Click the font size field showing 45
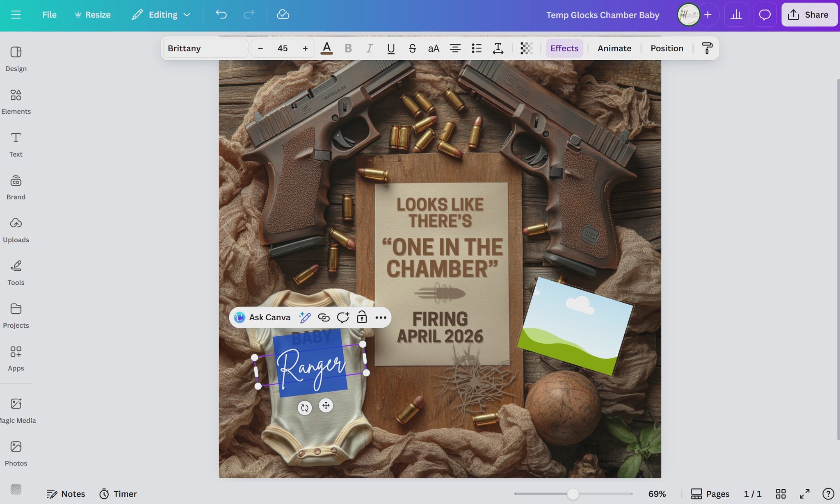This screenshot has width=840, height=504. [x=282, y=48]
